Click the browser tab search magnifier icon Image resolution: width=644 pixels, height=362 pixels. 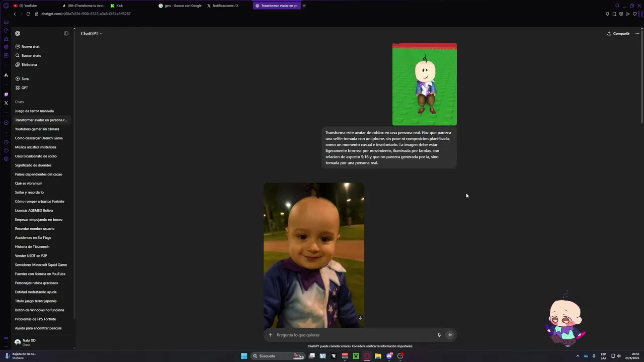coord(617,6)
